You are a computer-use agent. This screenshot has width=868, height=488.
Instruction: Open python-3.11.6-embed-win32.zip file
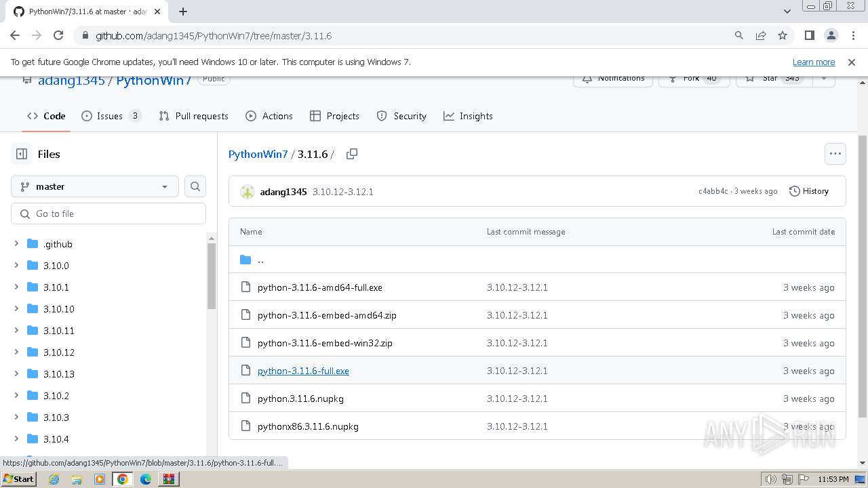[x=325, y=343]
